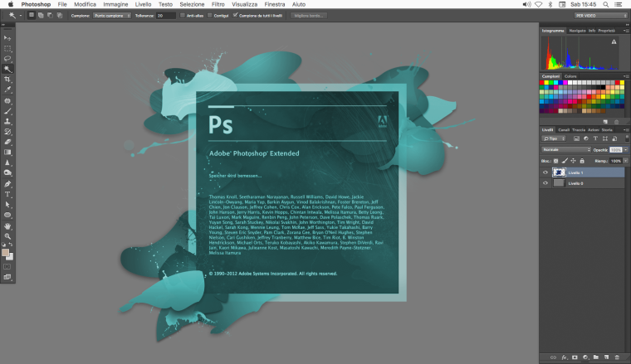Lock transparent pixels icon in Livelli
Viewport: 631px width, 364px height.
click(555, 161)
